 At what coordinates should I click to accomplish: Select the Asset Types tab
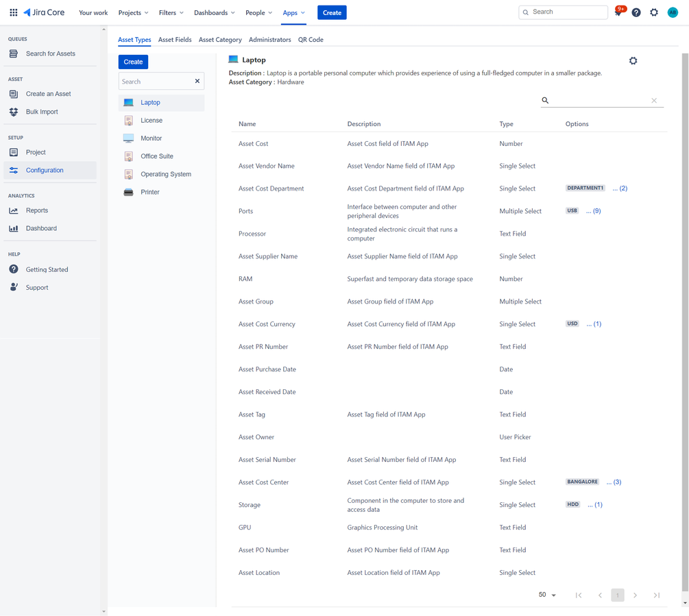[134, 40]
